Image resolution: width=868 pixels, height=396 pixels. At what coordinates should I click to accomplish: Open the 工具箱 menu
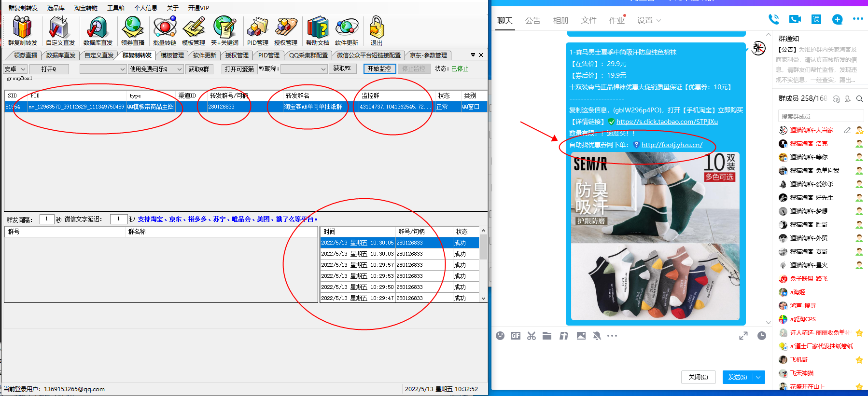pos(116,8)
